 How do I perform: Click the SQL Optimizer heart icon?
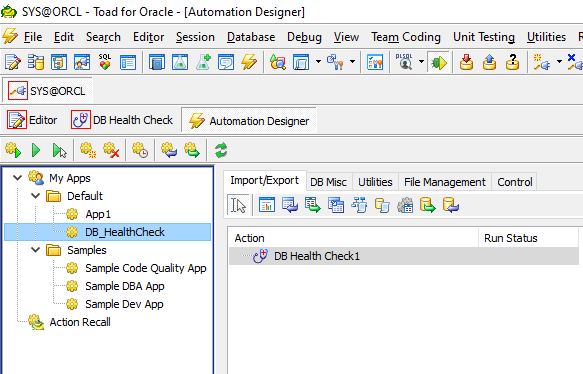click(x=105, y=62)
